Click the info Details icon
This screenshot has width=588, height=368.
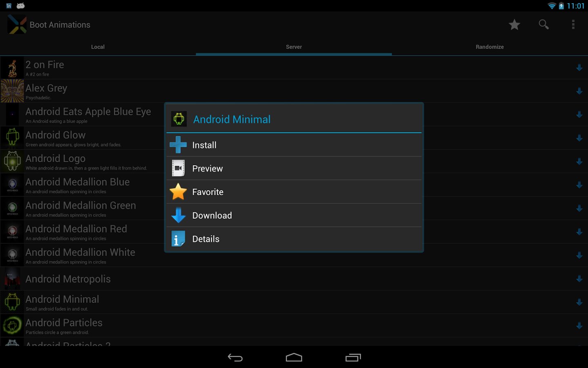pos(178,238)
